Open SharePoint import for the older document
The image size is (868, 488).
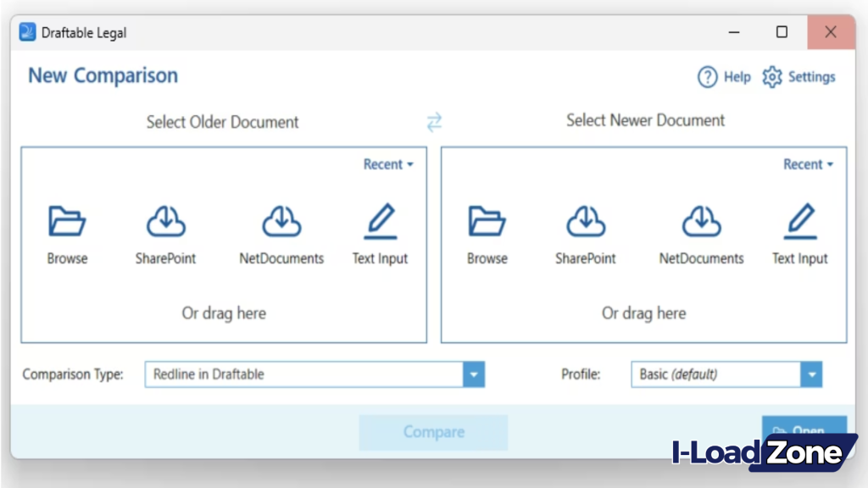[x=165, y=220]
